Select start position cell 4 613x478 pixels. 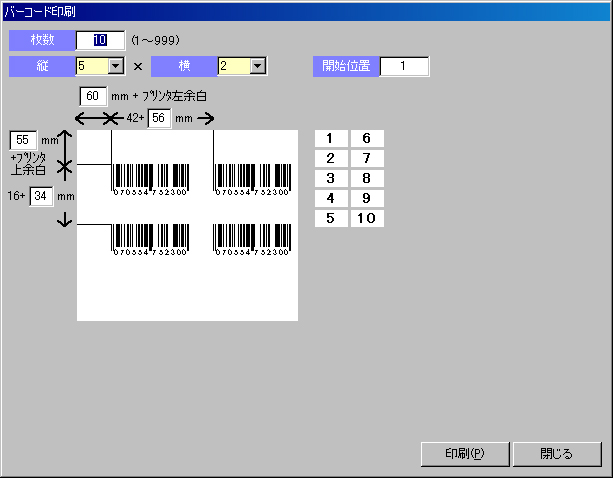331,198
